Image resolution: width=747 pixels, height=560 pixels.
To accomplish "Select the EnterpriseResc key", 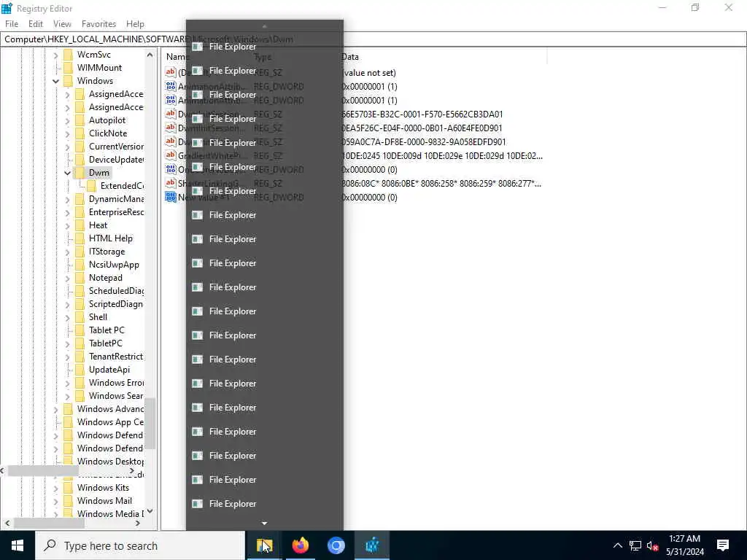I will 116,212.
